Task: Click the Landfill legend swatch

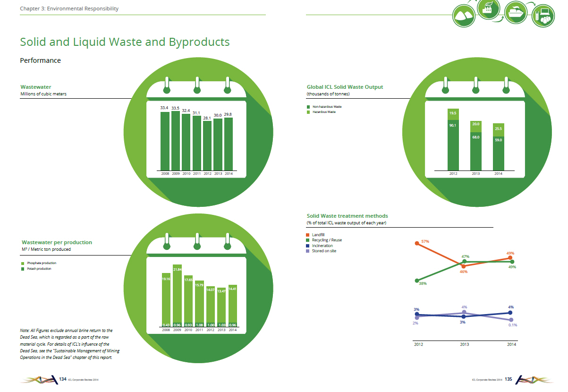Action: point(308,235)
